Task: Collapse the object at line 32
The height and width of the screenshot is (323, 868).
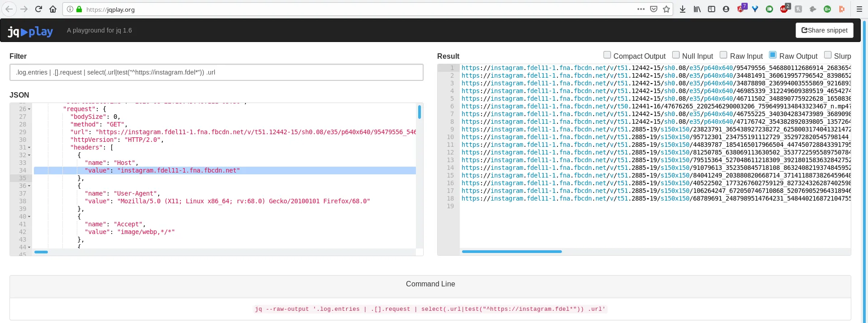Action: [x=29, y=155]
